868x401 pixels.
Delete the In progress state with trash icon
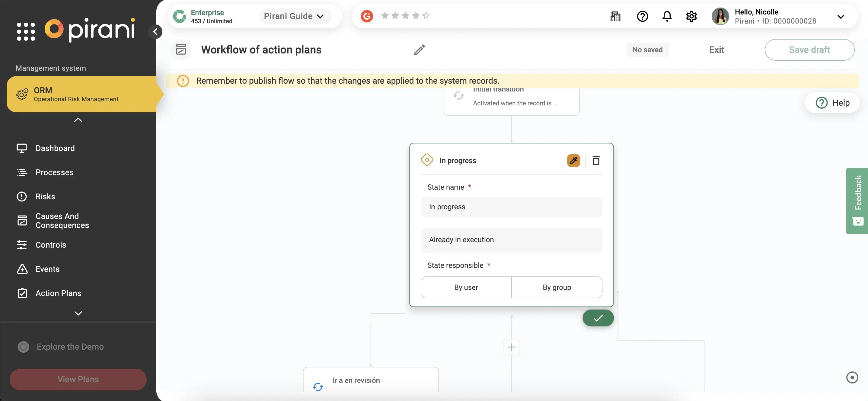click(596, 161)
